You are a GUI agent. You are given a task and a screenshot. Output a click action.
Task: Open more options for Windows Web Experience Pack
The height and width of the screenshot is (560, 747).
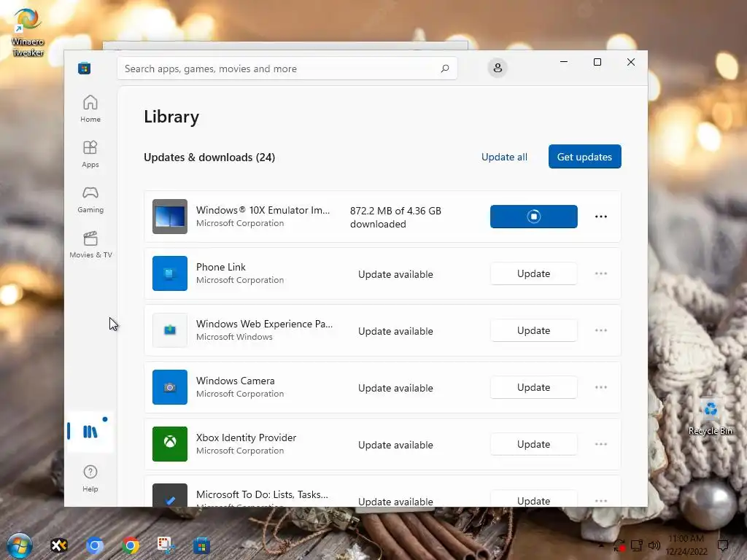[601, 330]
